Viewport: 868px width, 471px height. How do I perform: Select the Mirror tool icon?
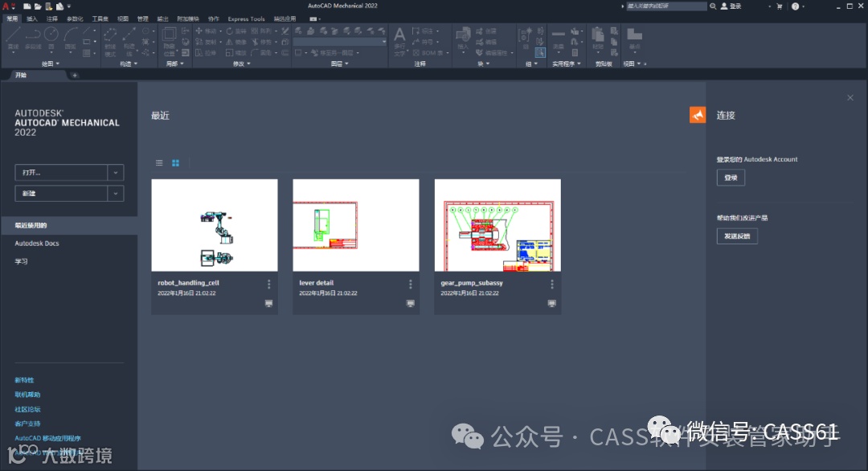(x=230, y=42)
